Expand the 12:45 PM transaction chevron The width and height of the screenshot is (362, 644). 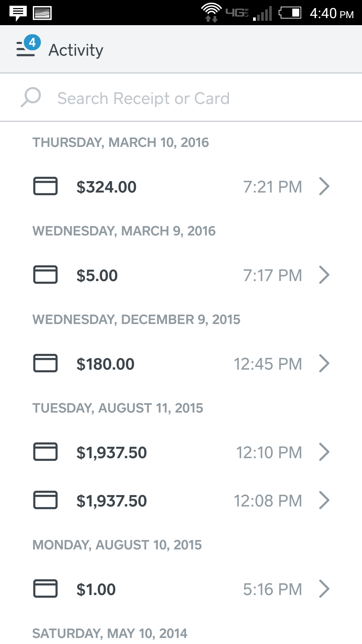(324, 363)
